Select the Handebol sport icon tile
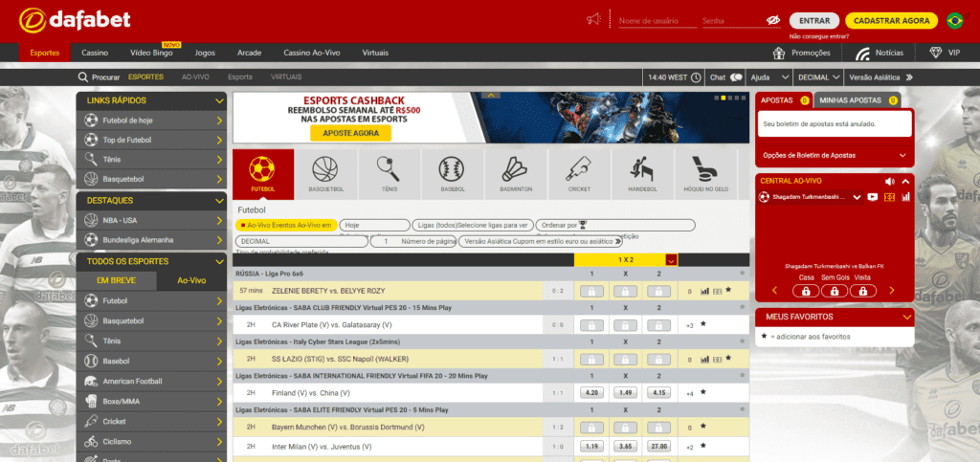Image resolution: width=980 pixels, height=462 pixels. [x=642, y=174]
